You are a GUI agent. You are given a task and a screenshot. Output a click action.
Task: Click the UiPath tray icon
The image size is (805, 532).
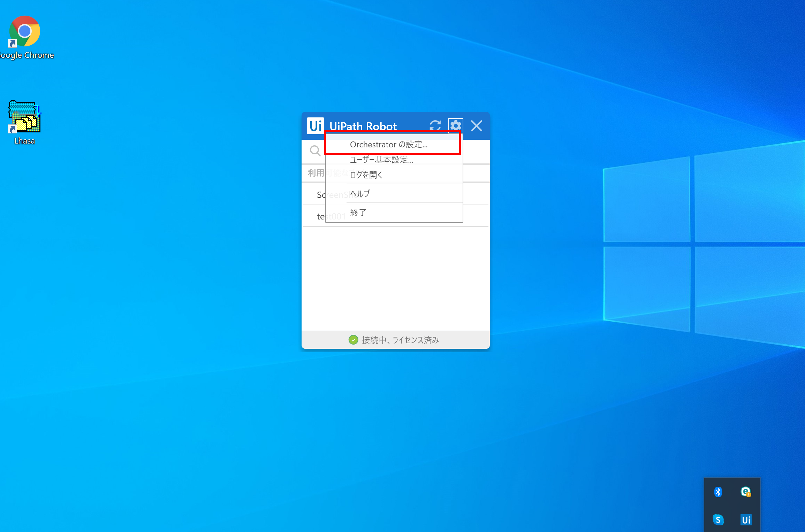(x=746, y=520)
